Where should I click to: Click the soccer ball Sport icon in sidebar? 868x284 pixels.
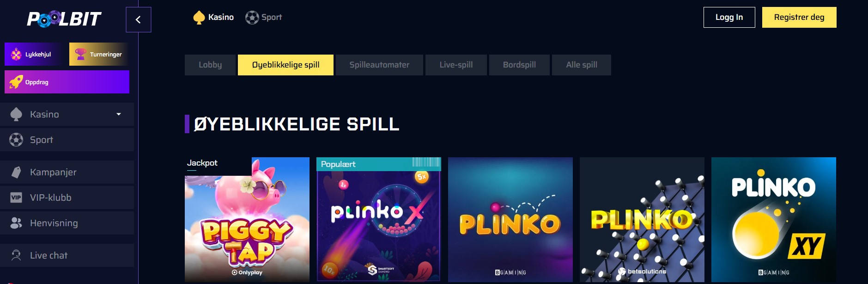(16, 140)
